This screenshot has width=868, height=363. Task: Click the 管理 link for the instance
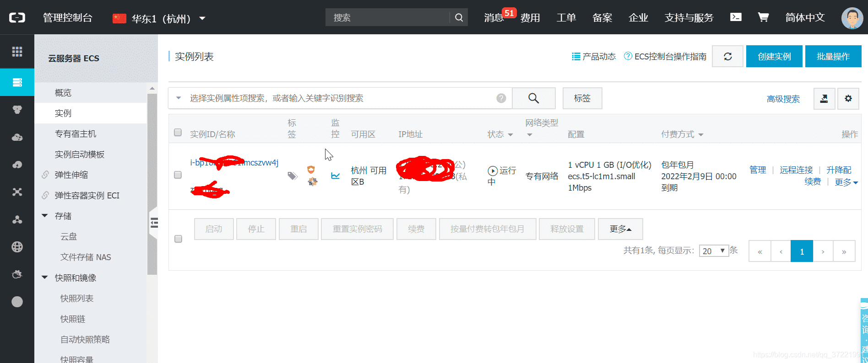click(x=758, y=170)
